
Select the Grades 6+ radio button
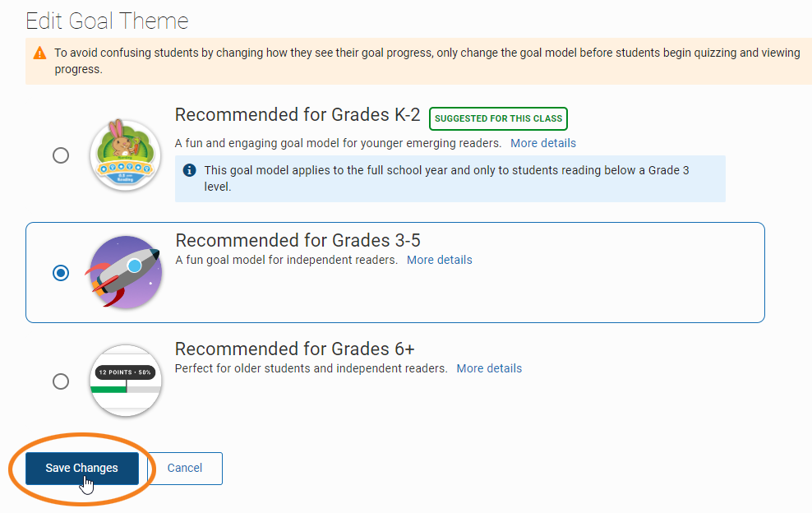[61, 381]
